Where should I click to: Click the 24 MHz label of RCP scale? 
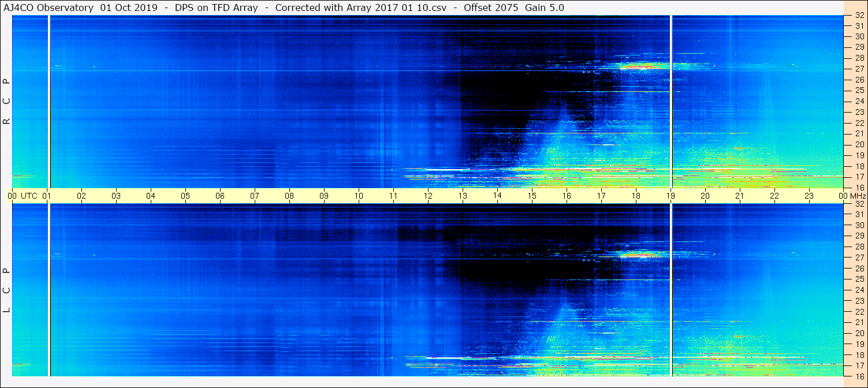[x=859, y=102]
